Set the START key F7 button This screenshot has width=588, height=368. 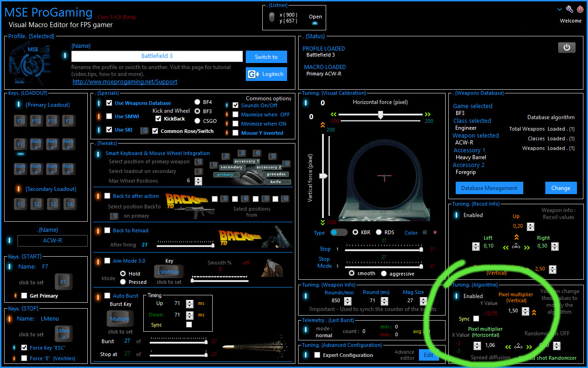(x=63, y=282)
